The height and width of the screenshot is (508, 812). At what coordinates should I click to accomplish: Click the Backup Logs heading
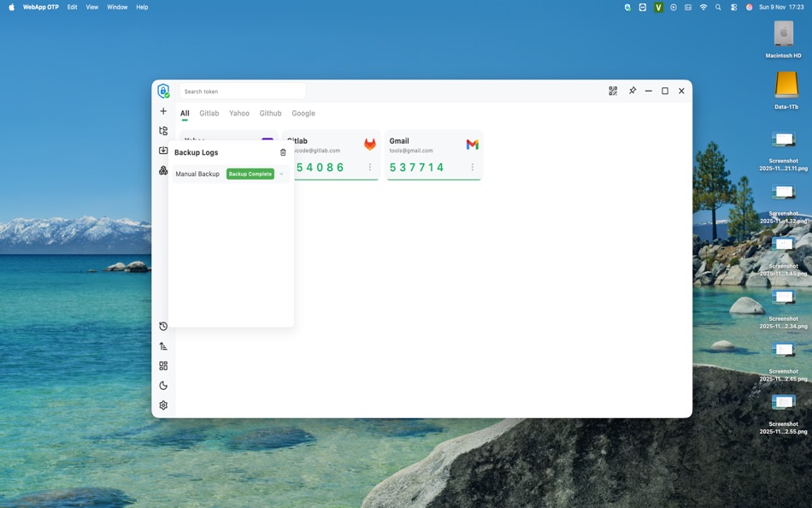pyautogui.click(x=197, y=152)
